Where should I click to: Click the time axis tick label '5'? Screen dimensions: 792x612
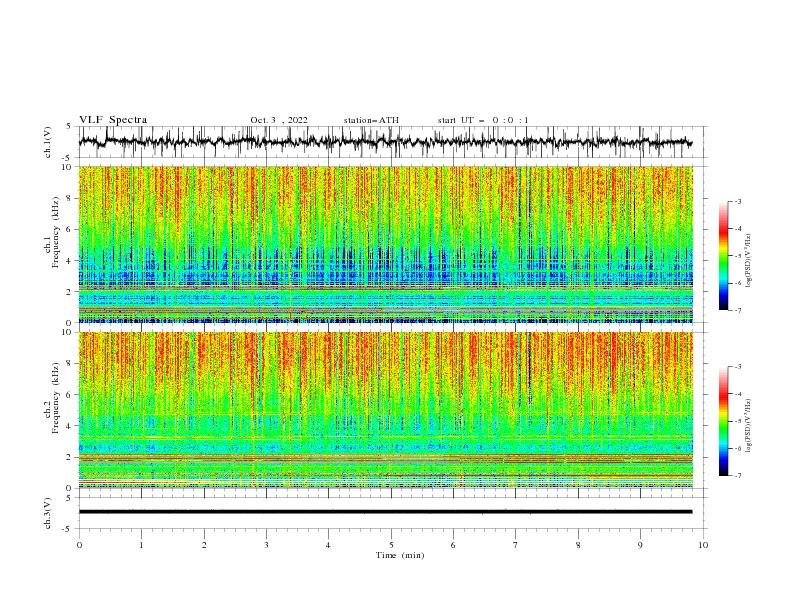coord(391,545)
